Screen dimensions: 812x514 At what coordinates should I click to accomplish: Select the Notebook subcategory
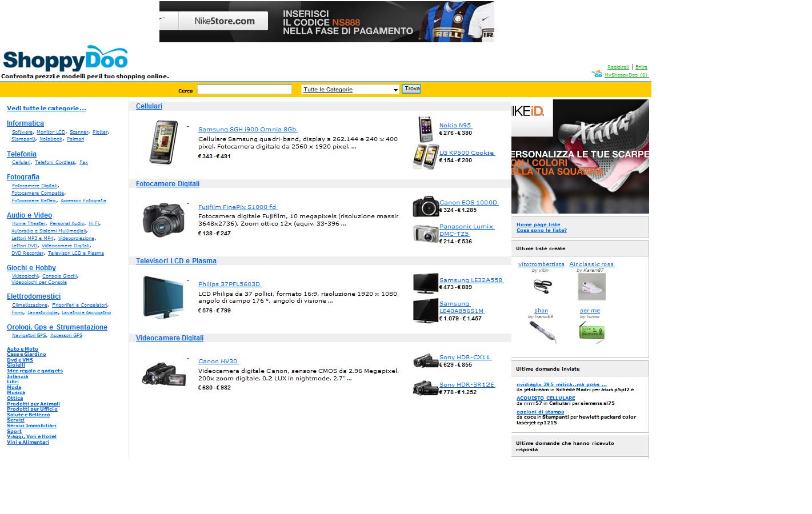[51, 139]
